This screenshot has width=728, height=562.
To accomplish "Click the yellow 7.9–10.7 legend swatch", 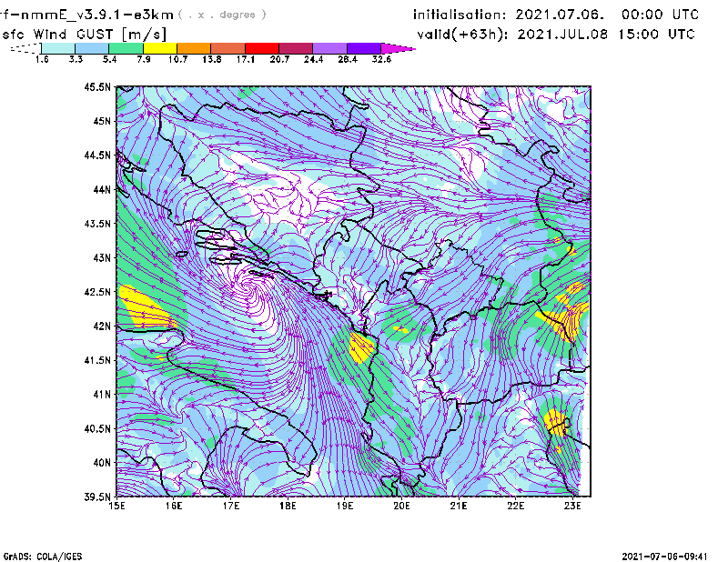I will (160, 48).
